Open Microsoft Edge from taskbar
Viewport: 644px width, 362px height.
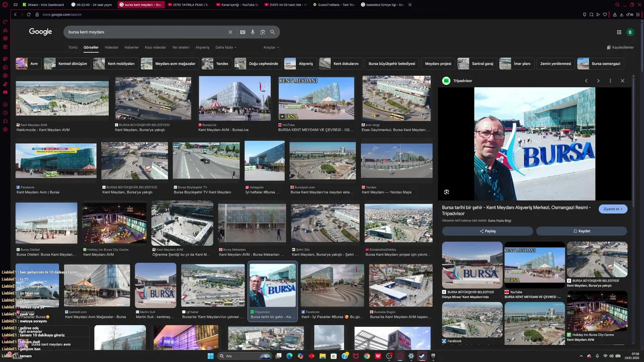289,356
